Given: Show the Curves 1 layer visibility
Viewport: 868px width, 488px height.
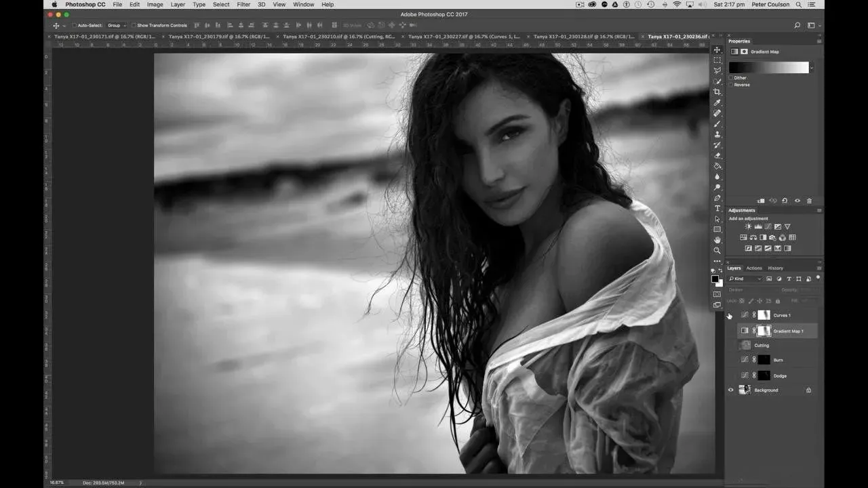Looking at the screenshot, I should [x=731, y=315].
